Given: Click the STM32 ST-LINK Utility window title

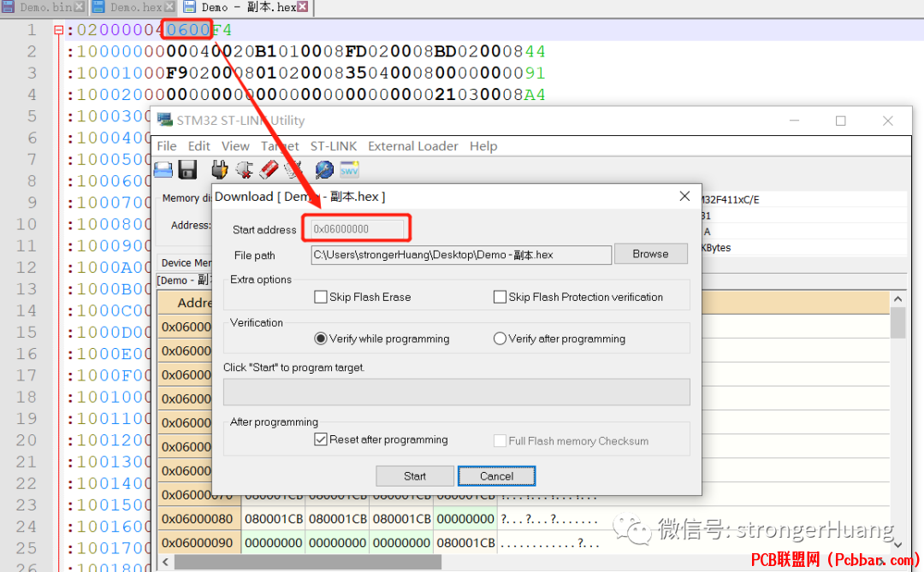Looking at the screenshot, I should 240,121.
